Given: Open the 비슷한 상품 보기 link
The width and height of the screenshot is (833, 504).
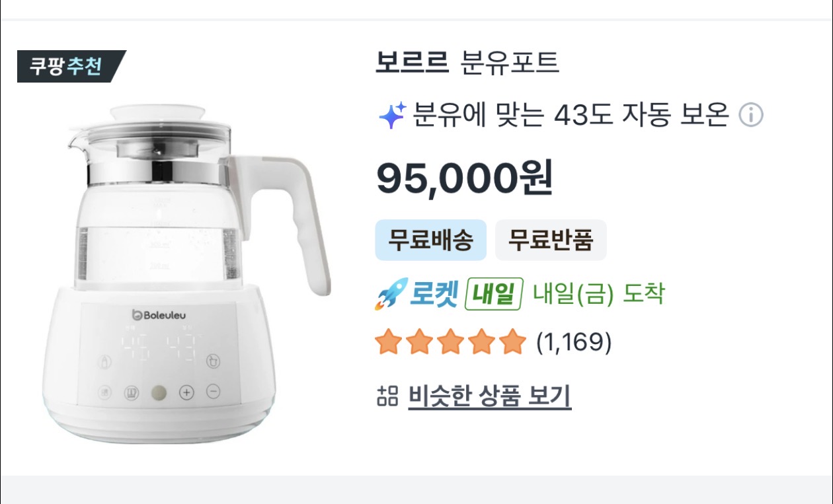Looking at the screenshot, I should point(489,396).
